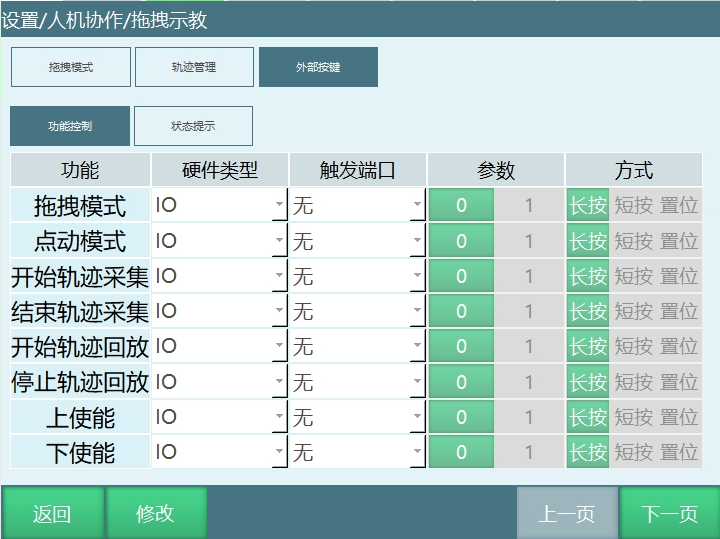Image resolution: width=720 pixels, height=539 pixels.
Task: Choose 置位 for 结束轨迹采集
Action: (x=679, y=311)
